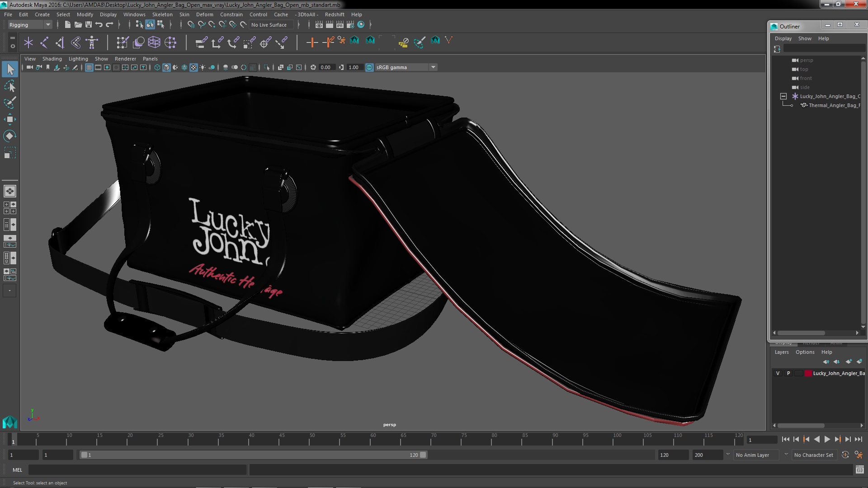This screenshot has width=868, height=488.
Task: Redo the action with the redo arrow icon
Action: pyautogui.click(x=109, y=25)
